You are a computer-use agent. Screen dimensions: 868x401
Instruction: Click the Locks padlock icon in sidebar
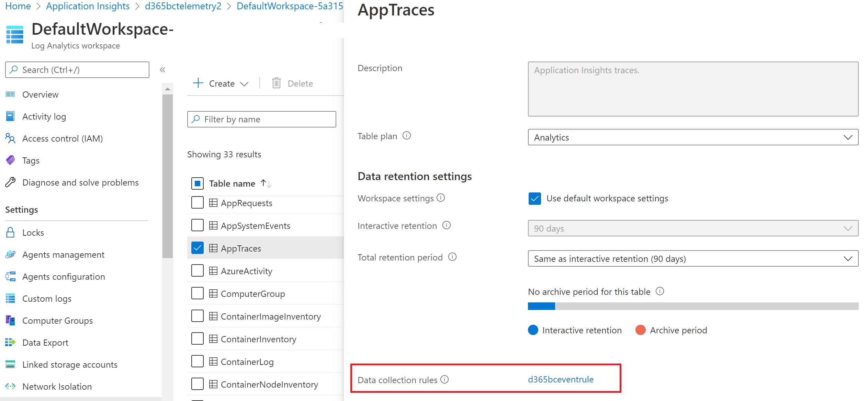point(10,233)
